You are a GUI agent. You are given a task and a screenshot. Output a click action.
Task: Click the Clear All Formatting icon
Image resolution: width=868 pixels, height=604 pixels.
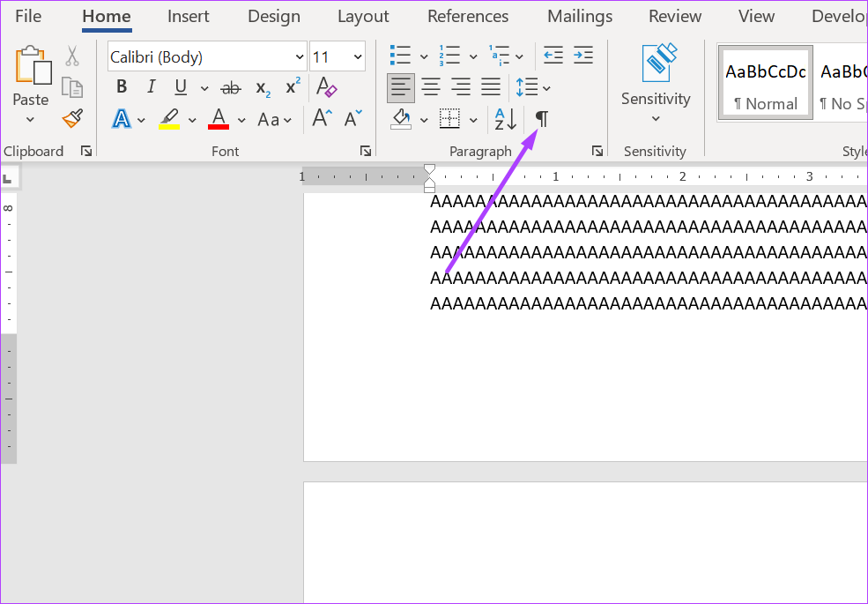click(326, 87)
